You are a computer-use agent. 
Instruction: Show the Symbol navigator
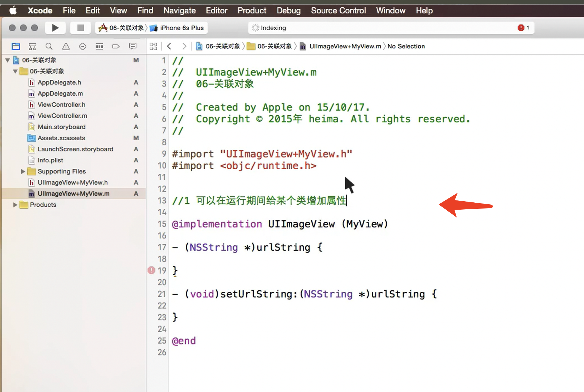[x=33, y=46]
